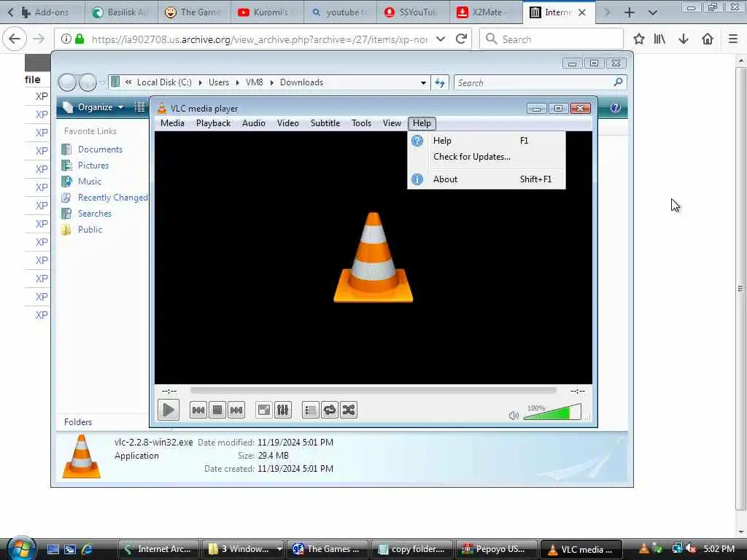Open browser library icon
747x560 pixels.
coord(659,39)
